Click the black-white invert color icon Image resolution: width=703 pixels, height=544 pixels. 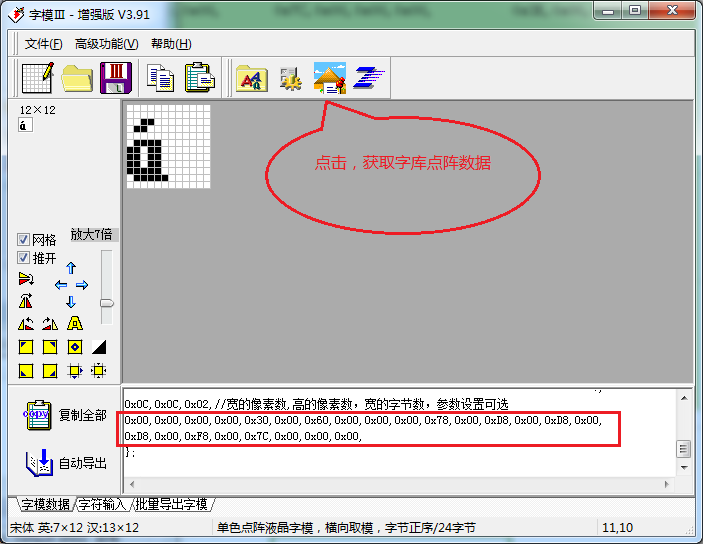point(99,347)
